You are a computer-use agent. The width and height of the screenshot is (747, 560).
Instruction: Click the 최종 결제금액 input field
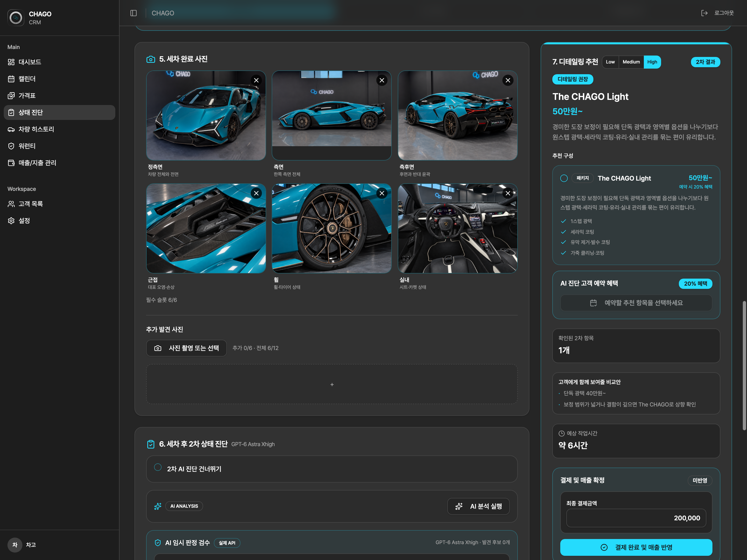[636, 518]
